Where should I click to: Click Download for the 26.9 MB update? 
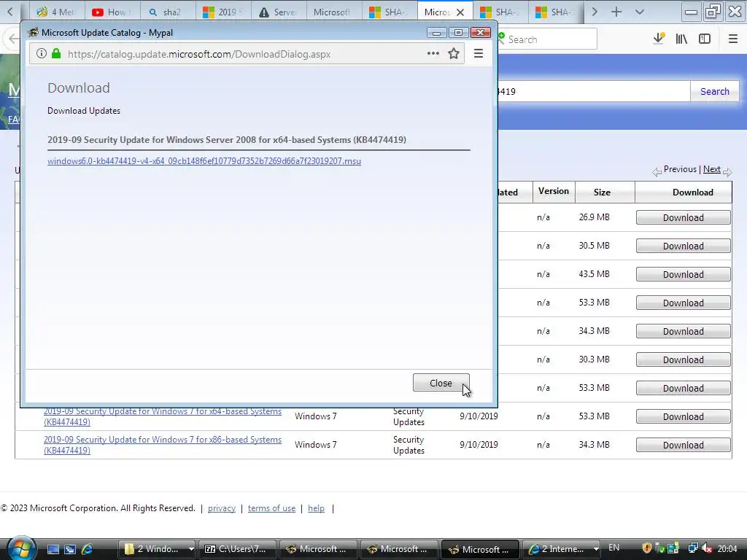coord(683,217)
